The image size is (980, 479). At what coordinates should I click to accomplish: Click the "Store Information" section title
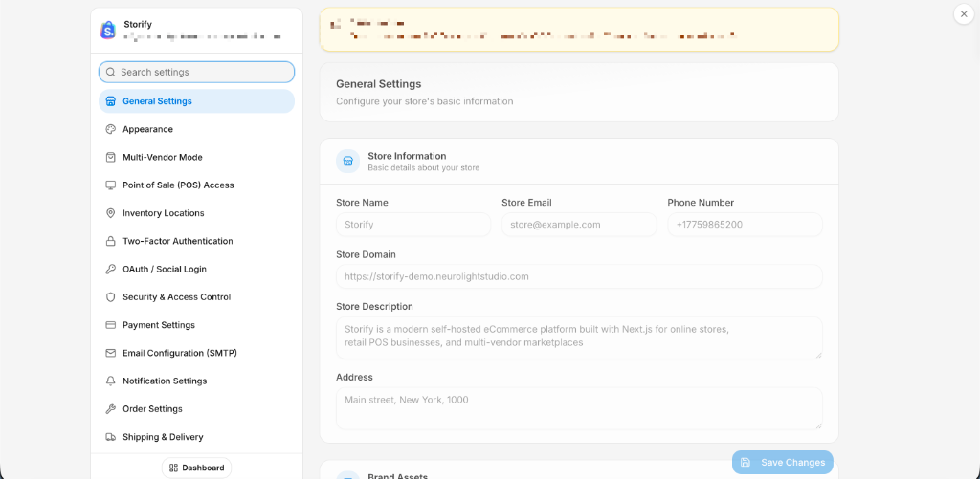pyautogui.click(x=407, y=156)
